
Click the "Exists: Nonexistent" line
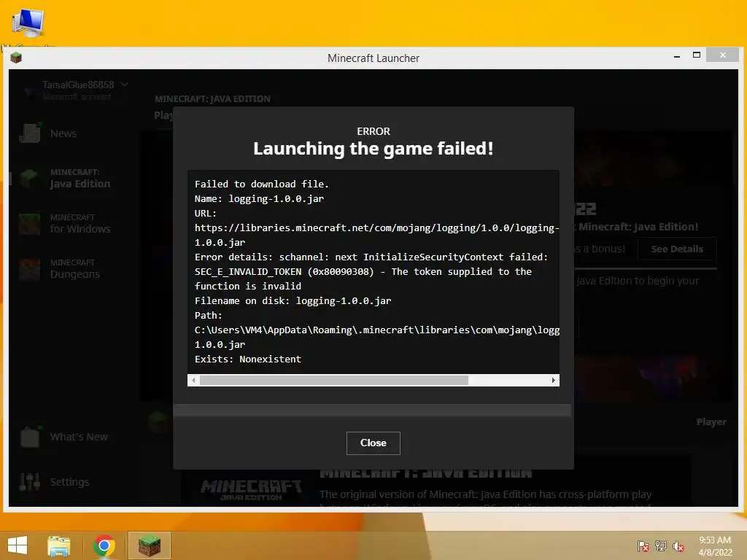248,359
